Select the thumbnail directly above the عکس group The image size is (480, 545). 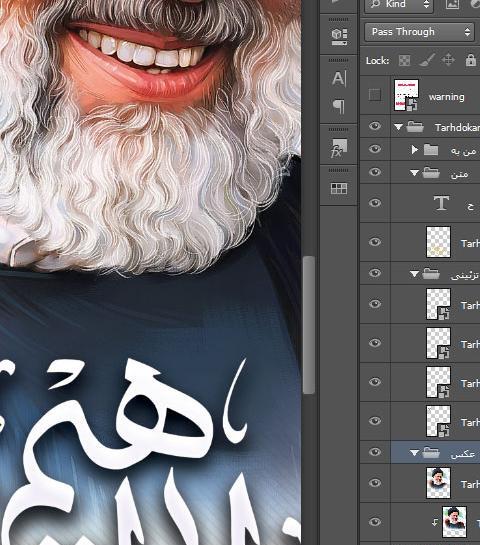[439, 421]
